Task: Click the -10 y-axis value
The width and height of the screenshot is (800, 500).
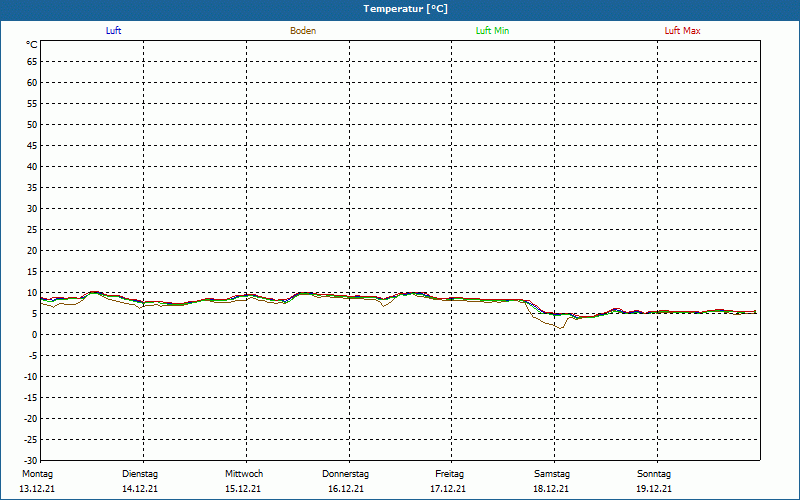Action: (31, 377)
